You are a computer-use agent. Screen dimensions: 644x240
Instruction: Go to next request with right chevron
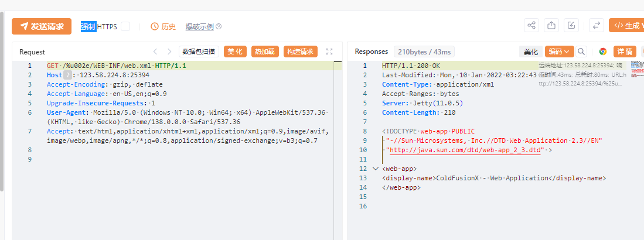click(169, 52)
